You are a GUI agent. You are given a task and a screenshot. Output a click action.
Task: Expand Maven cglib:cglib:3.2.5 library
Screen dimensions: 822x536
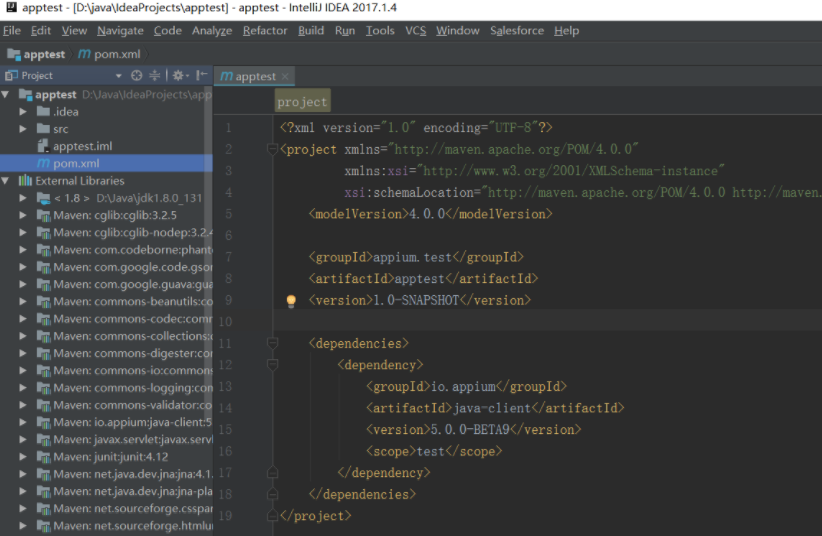point(23,215)
